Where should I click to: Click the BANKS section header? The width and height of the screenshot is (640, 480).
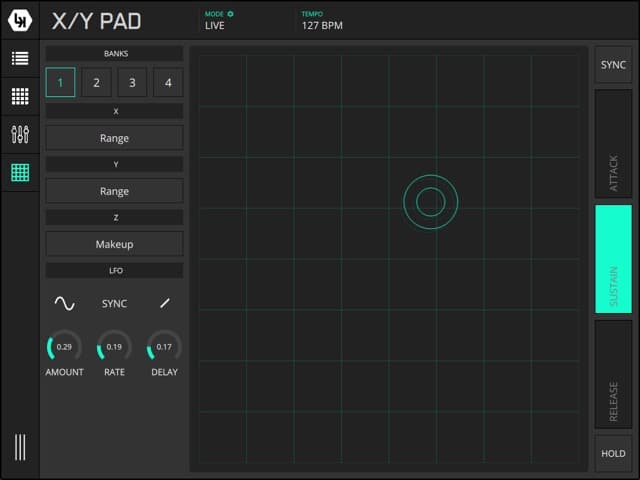click(114, 53)
